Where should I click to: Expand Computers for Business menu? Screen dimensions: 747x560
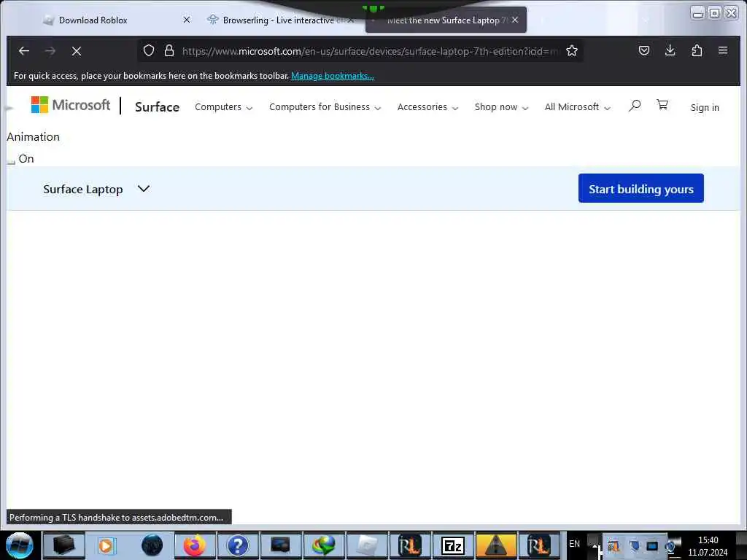[x=325, y=107]
